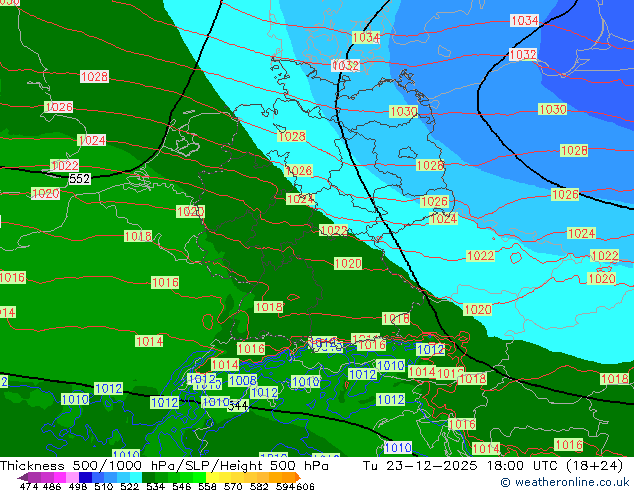The width and height of the screenshot is (634, 490).
Task: Click the legend value 546
Action: 181,486
